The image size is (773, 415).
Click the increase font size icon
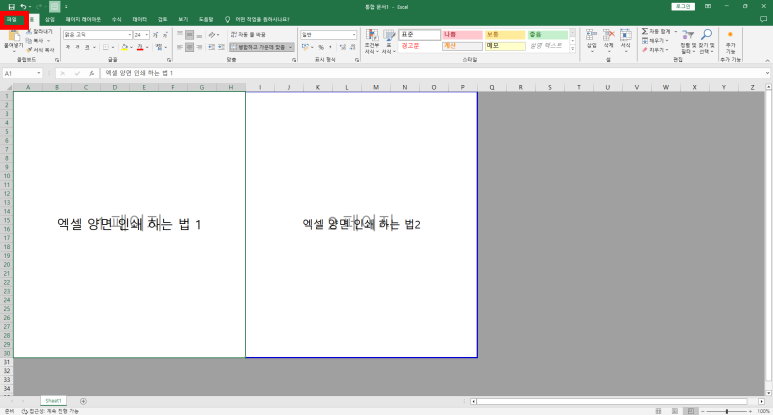[x=155, y=35]
